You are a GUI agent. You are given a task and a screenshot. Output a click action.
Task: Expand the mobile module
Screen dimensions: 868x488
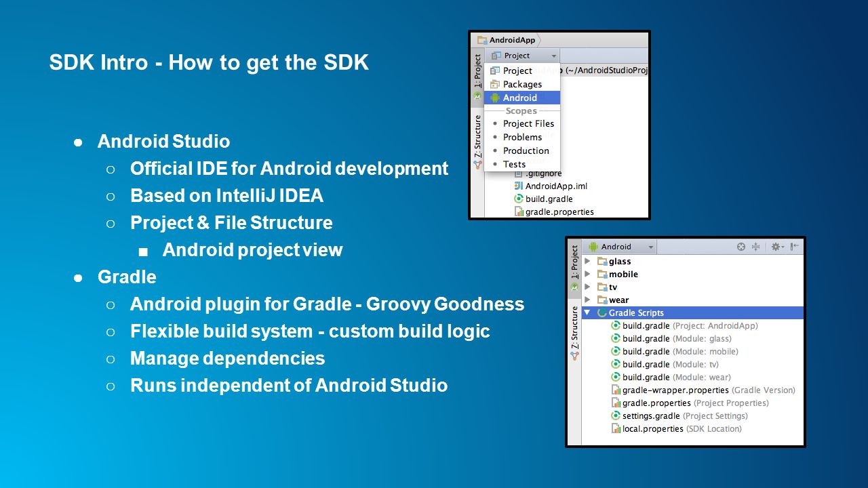pyautogui.click(x=587, y=274)
